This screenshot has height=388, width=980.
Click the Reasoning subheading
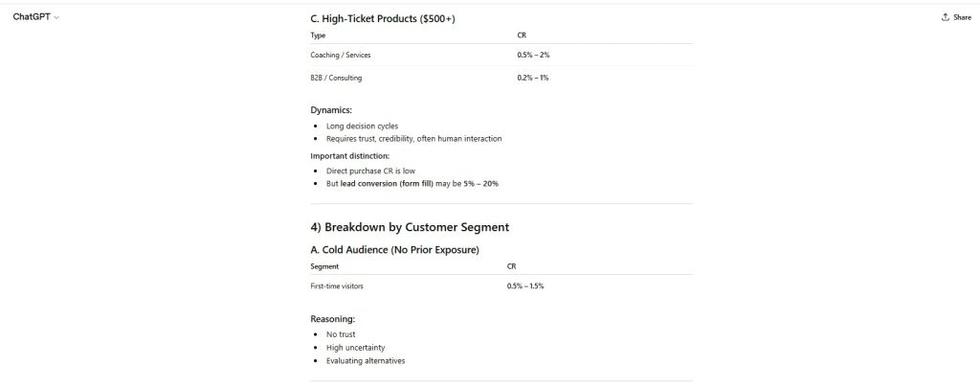click(333, 318)
